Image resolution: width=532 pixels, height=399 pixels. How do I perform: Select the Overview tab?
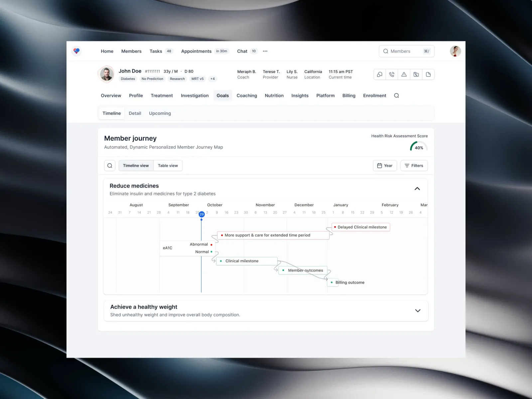click(111, 96)
